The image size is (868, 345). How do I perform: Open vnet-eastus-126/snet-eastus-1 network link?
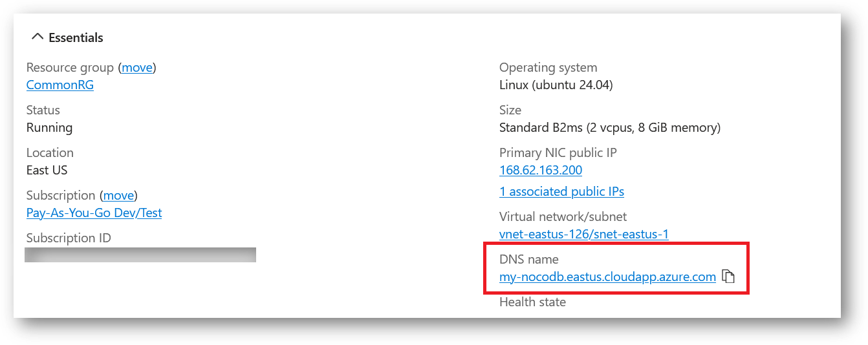pos(584,234)
